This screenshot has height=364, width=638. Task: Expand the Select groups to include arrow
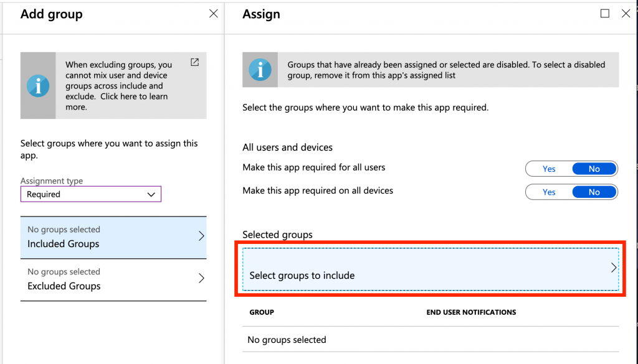(614, 268)
